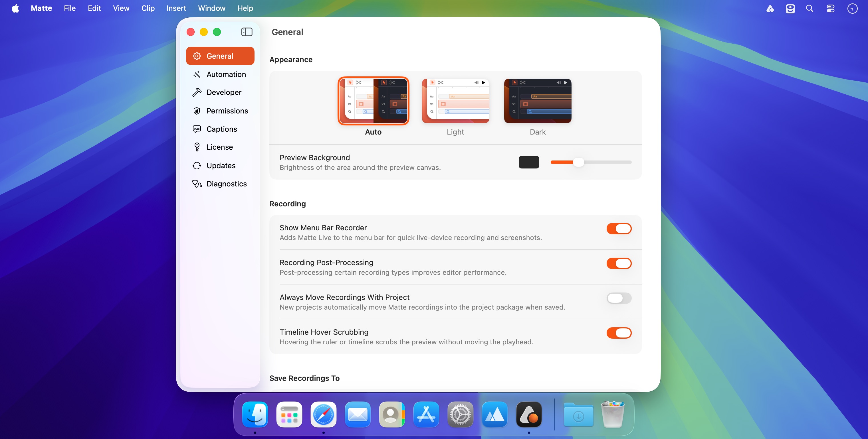Open the File menu
The height and width of the screenshot is (439, 868).
pyautogui.click(x=70, y=8)
